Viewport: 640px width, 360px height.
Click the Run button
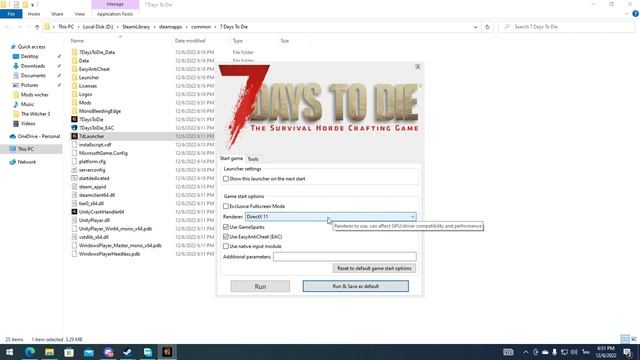pos(260,287)
